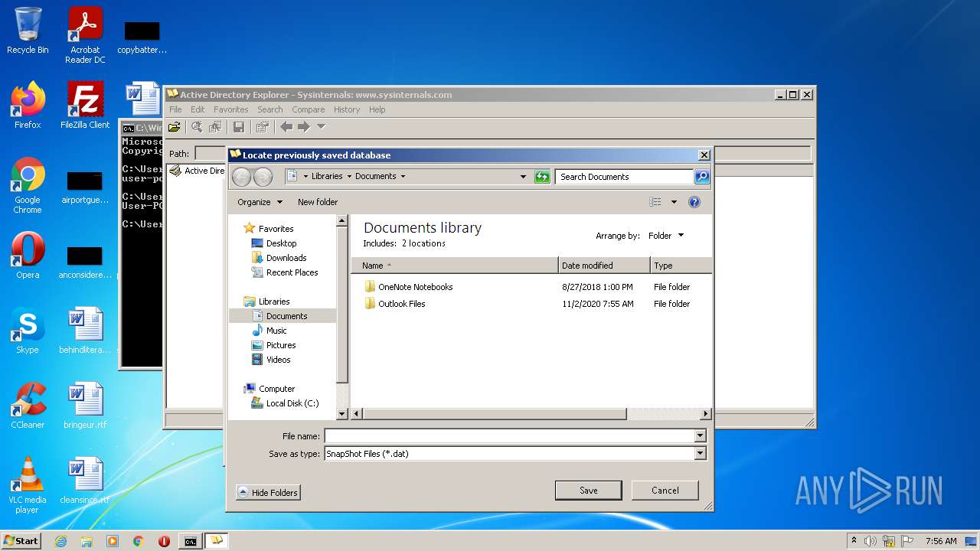Select the CCleaner desktop shortcut
The height and width of the screenshot is (551, 980).
click(x=28, y=406)
